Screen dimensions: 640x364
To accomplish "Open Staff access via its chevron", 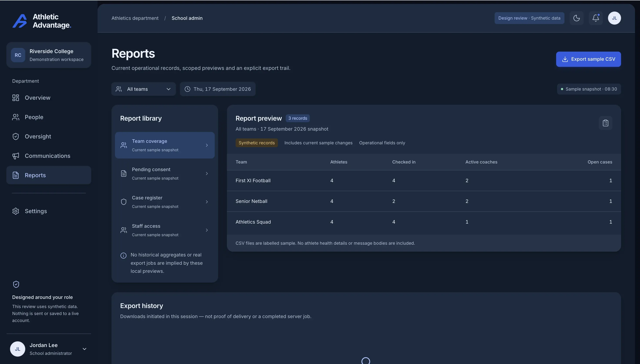I will pos(207,230).
